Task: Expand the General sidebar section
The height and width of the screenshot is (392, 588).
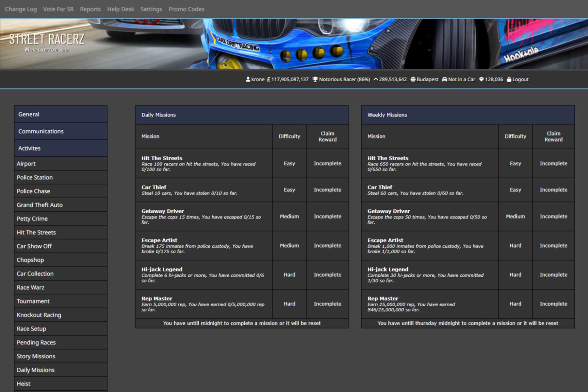Action: pyautogui.click(x=61, y=114)
